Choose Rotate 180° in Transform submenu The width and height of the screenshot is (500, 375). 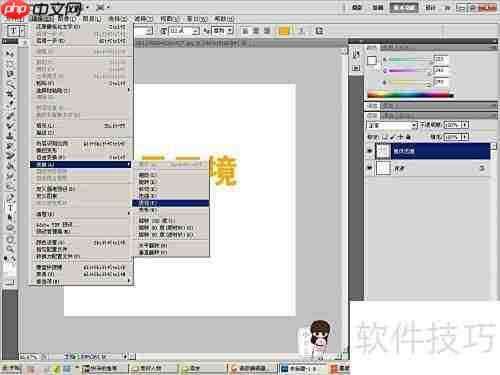[171, 221]
